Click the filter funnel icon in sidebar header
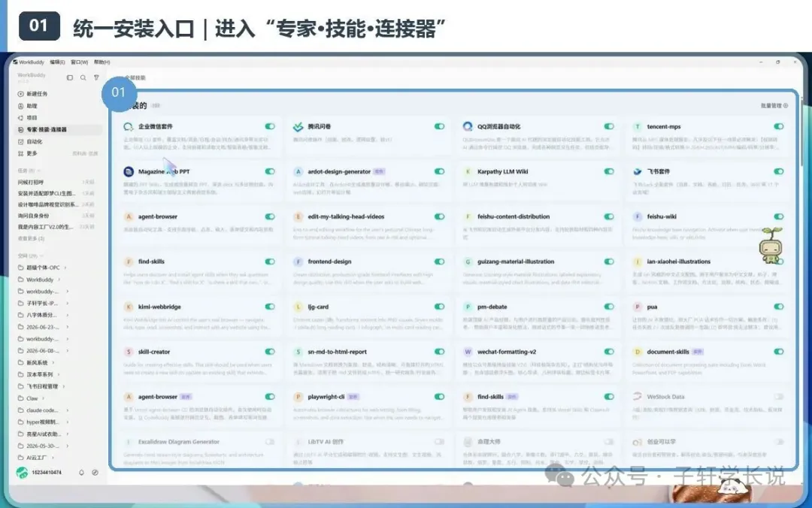812x508 pixels. [96, 77]
